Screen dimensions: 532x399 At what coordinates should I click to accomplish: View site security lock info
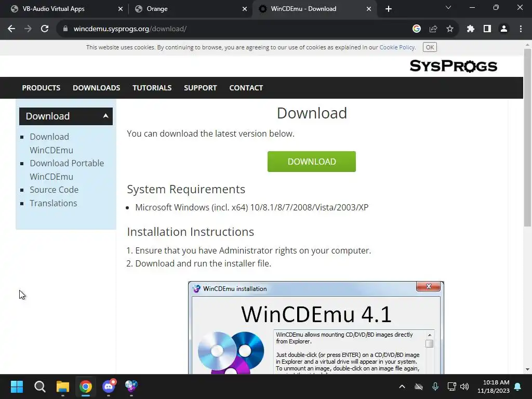65,29
